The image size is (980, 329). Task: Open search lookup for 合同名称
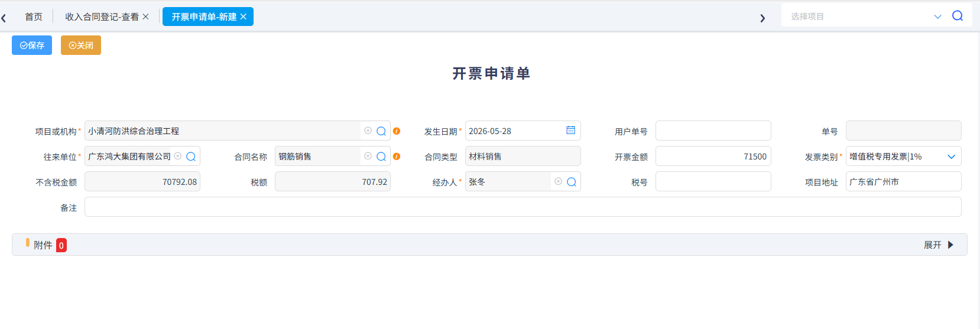point(381,157)
